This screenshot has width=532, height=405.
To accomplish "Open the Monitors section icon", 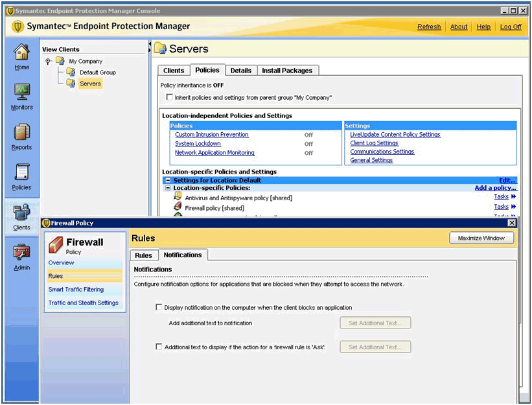I will click(x=21, y=92).
